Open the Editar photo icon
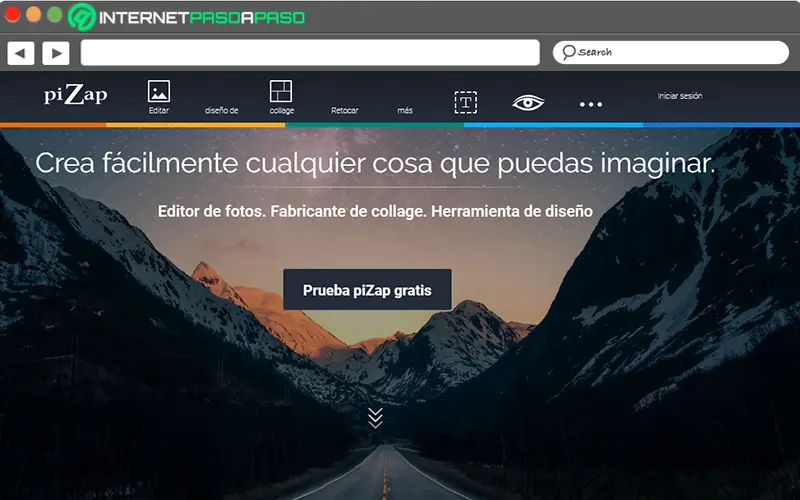 point(159,92)
